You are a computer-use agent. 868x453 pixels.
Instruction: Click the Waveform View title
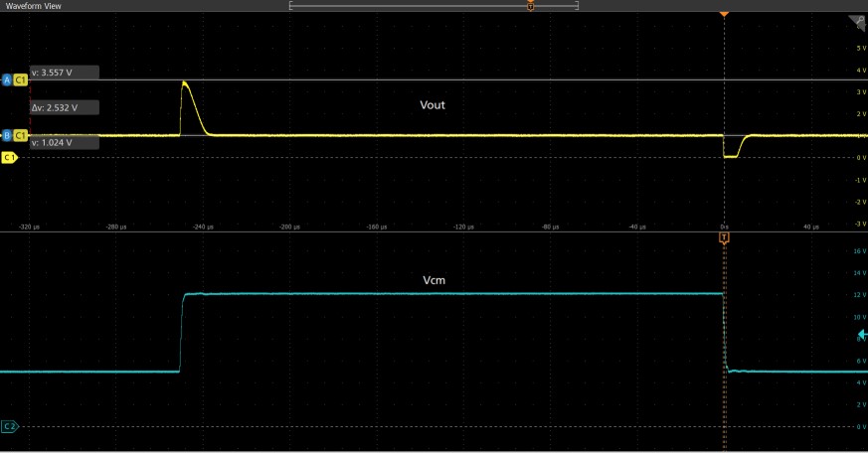[33, 6]
